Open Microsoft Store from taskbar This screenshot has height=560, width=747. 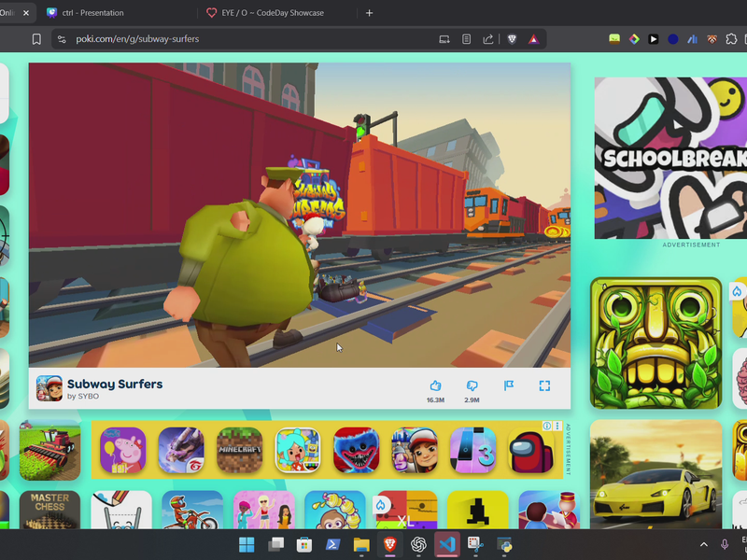(x=304, y=544)
